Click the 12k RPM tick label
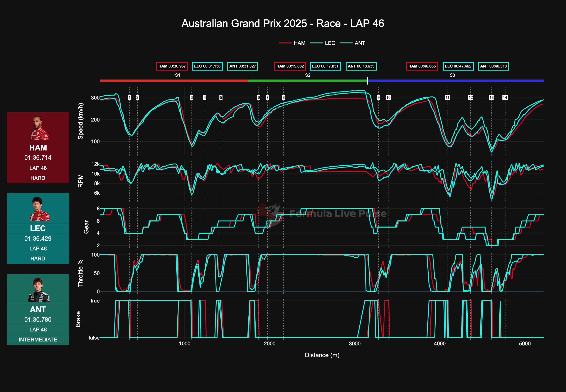The height and width of the screenshot is (392, 566). 96,164
